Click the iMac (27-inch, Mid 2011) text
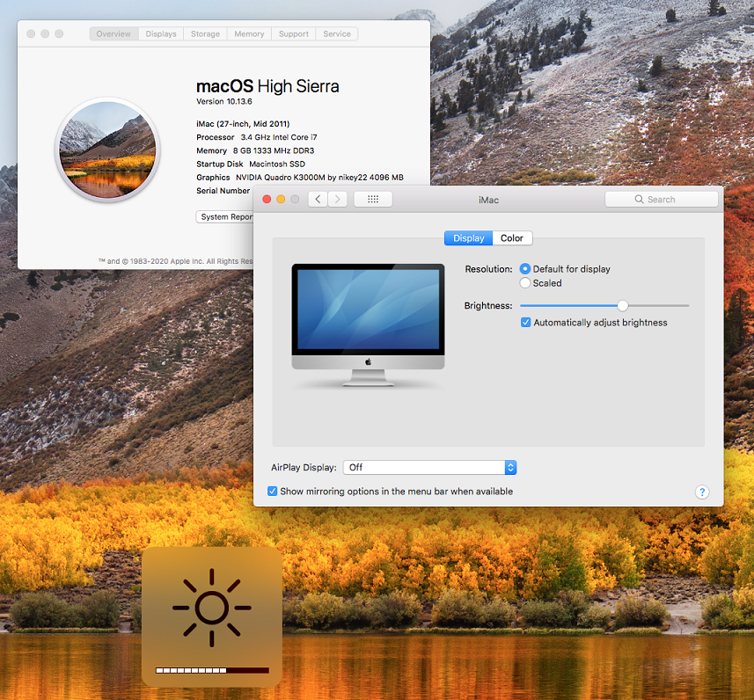This screenshot has width=754, height=700. [243, 124]
